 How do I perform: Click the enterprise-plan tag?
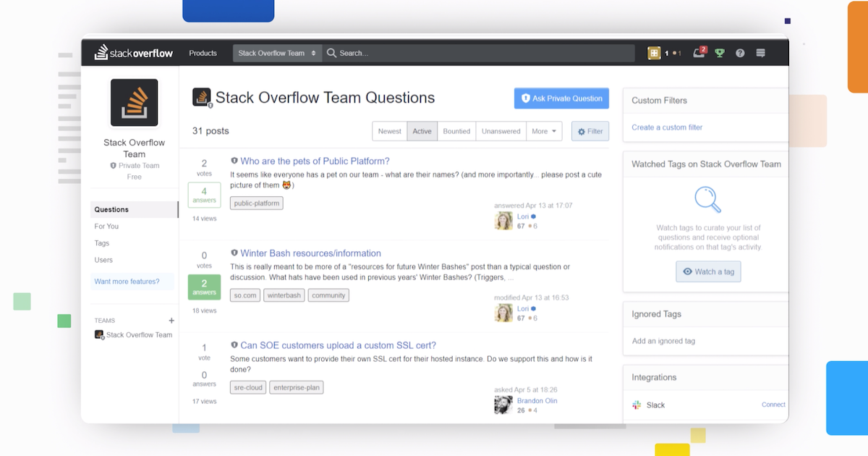(297, 387)
